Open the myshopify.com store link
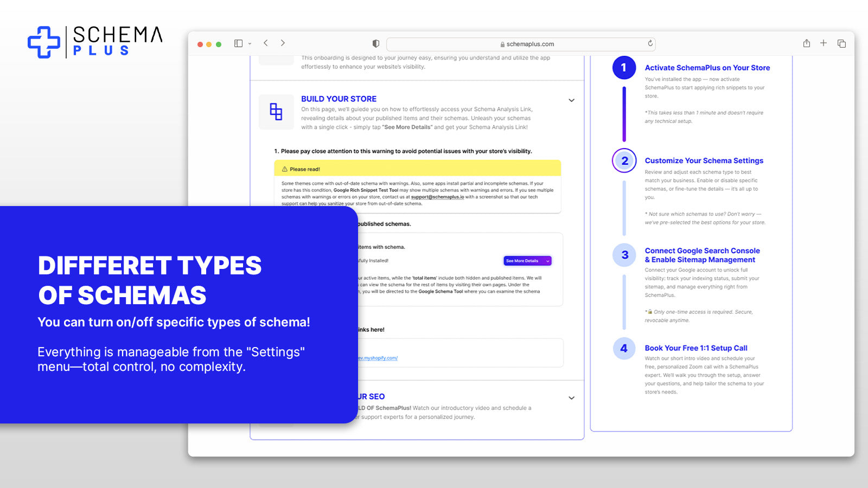The height and width of the screenshot is (488, 868). tap(378, 358)
